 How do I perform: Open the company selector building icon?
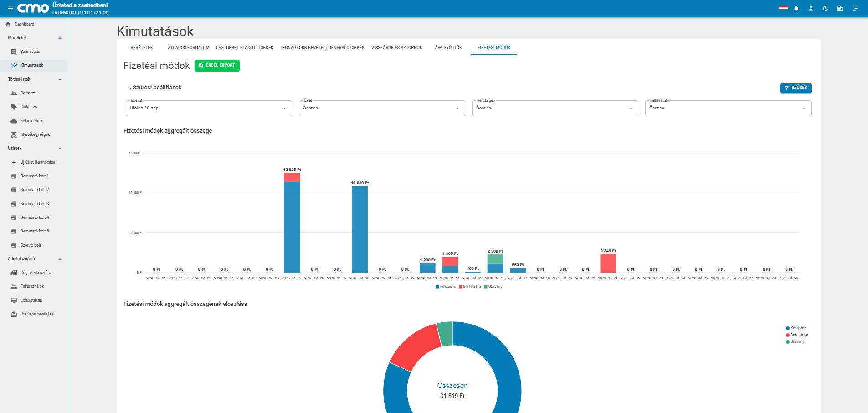(x=840, y=9)
